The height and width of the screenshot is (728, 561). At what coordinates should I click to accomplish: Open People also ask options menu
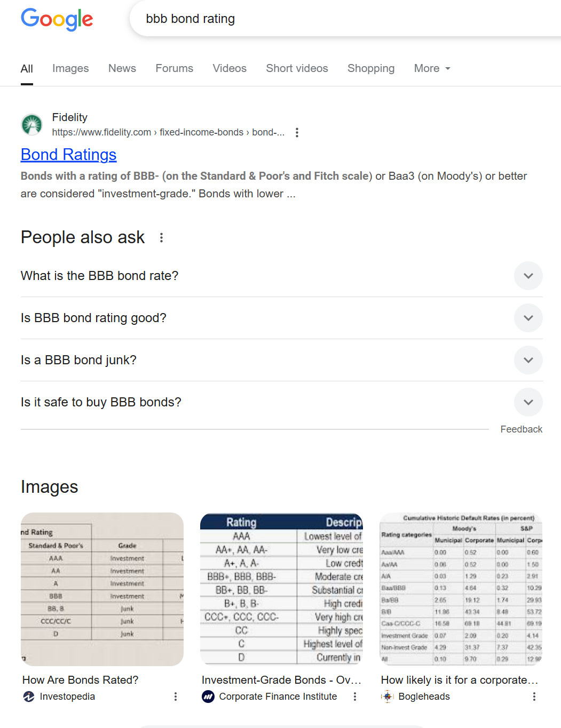coord(161,238)
